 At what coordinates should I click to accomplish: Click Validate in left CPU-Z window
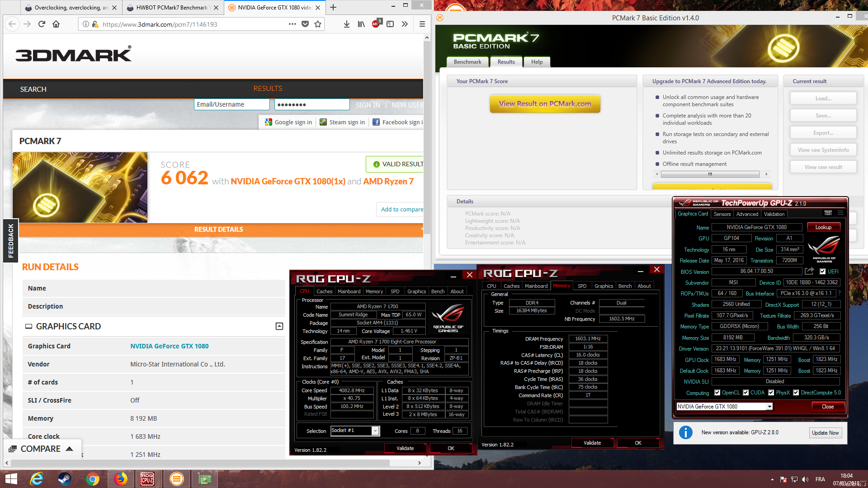(x=405, y=448)
